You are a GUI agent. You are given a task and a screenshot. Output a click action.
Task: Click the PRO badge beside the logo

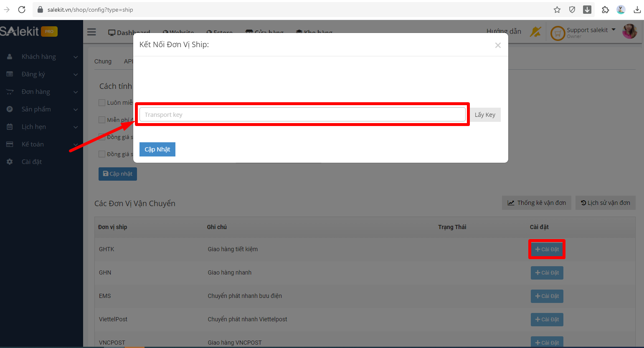[49, 31]
